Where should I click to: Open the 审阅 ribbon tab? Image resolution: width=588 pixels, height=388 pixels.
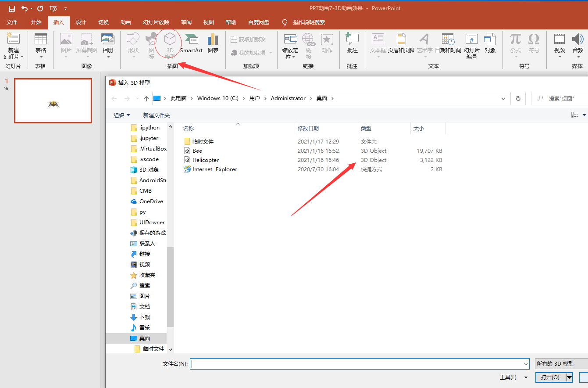[x=186, y=22]
